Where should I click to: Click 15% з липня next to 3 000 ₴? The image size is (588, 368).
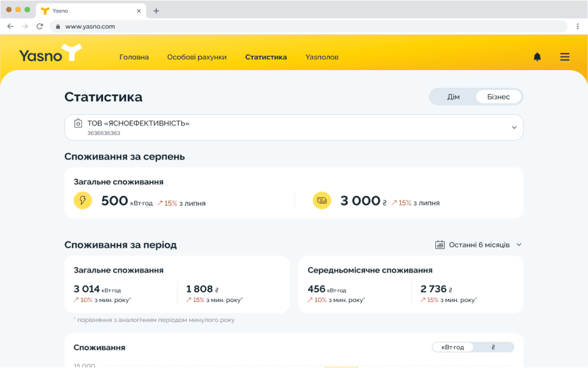(x=415, y=203)
